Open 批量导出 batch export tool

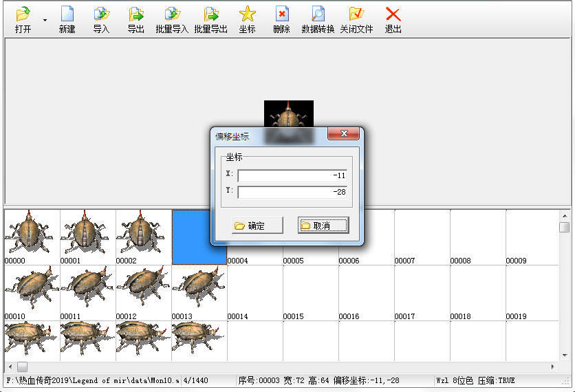[210, 15]
